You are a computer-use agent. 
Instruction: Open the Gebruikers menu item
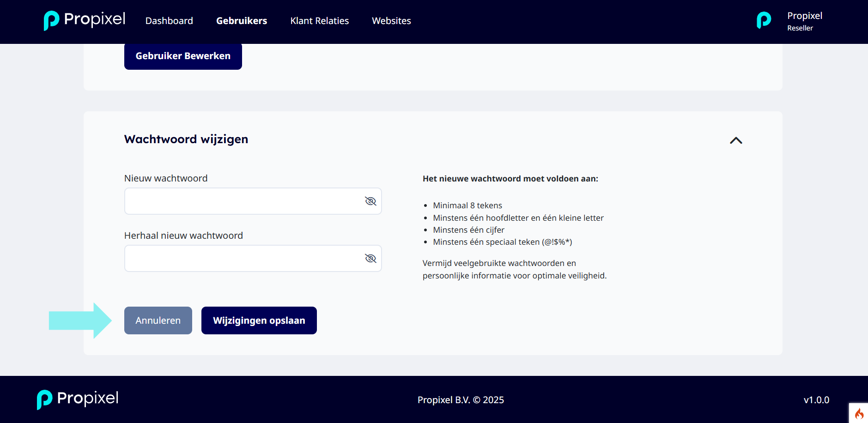[242, 21]
